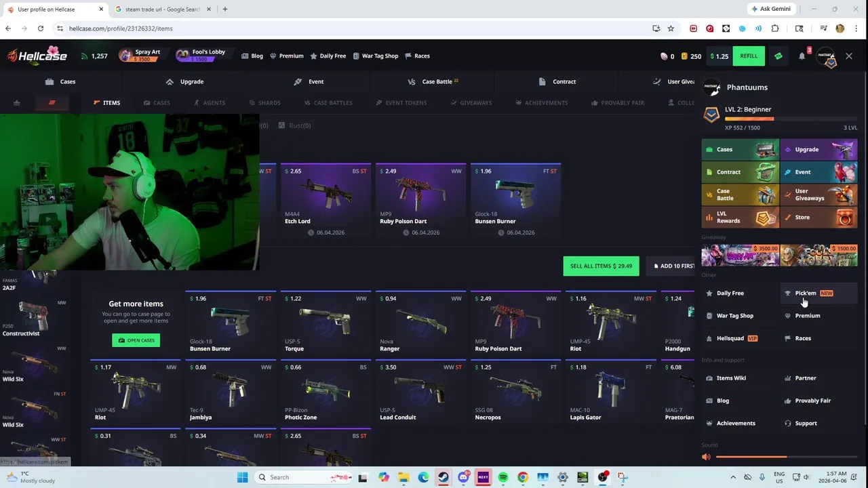Click the OPEN CASES button

coord(136,340)
